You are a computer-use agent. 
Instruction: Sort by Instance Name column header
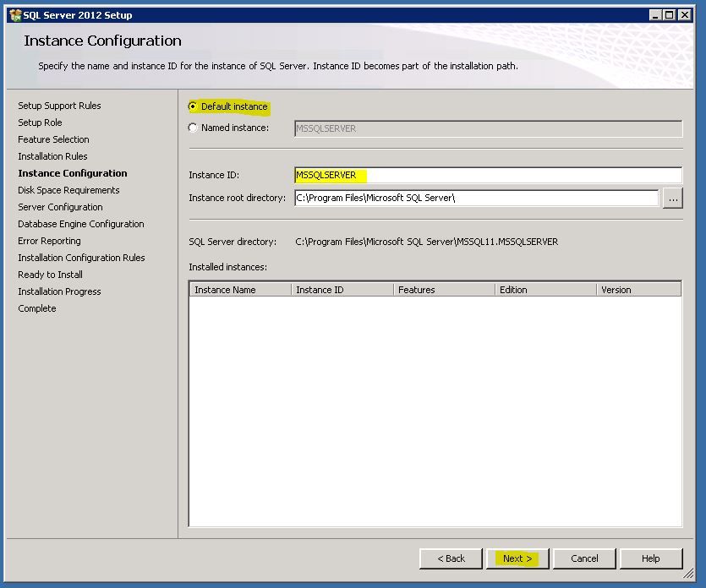pos(240,290)
